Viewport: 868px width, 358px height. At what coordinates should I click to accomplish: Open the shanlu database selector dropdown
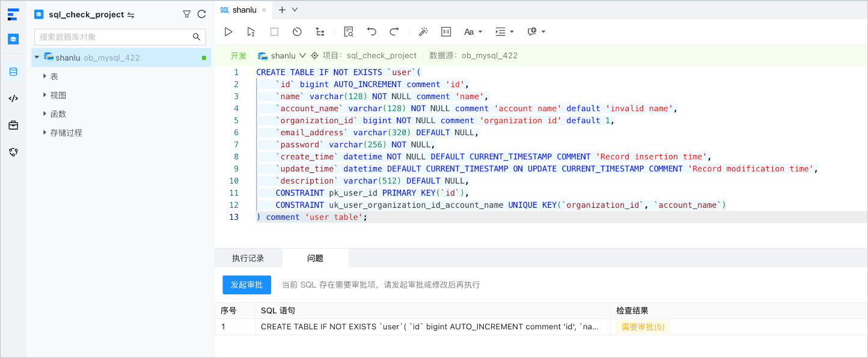tap(282, 55)
